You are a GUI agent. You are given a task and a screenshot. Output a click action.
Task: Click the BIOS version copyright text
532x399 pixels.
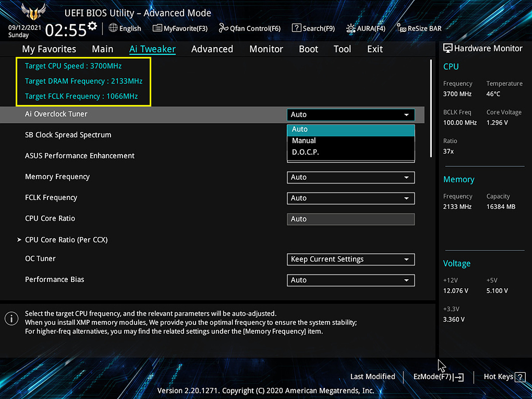266,391
